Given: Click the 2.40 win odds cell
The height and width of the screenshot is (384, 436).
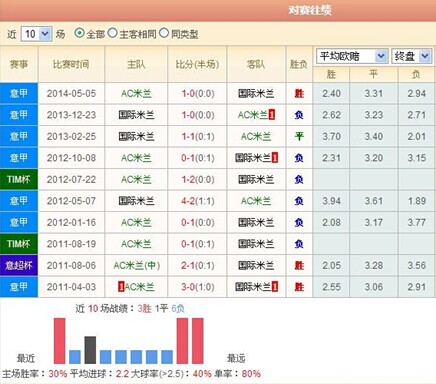Looking at the screenshot, I should [331, 93].
